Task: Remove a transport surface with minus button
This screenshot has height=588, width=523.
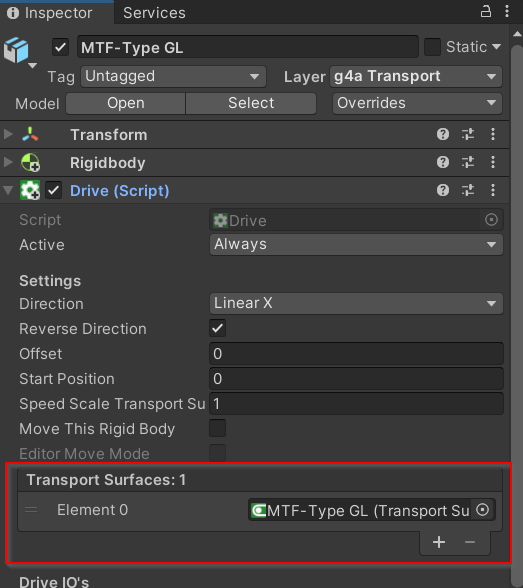Action: [470, 542]
